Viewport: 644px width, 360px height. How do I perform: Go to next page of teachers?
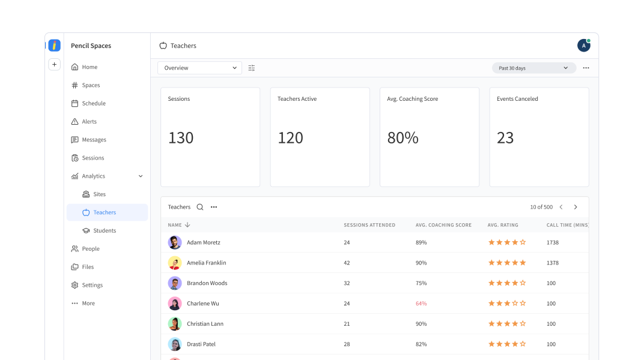coord(576,207)
